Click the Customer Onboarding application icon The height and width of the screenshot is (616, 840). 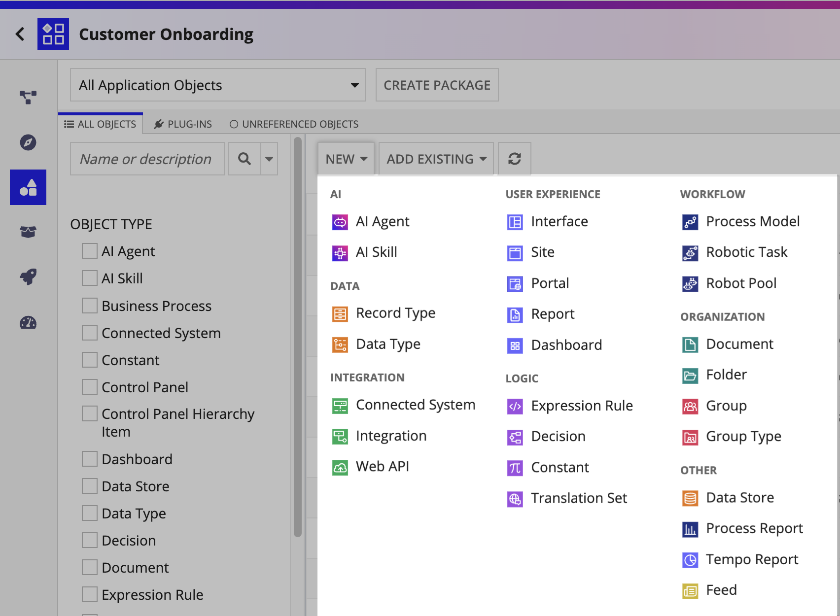pos(53,34)
